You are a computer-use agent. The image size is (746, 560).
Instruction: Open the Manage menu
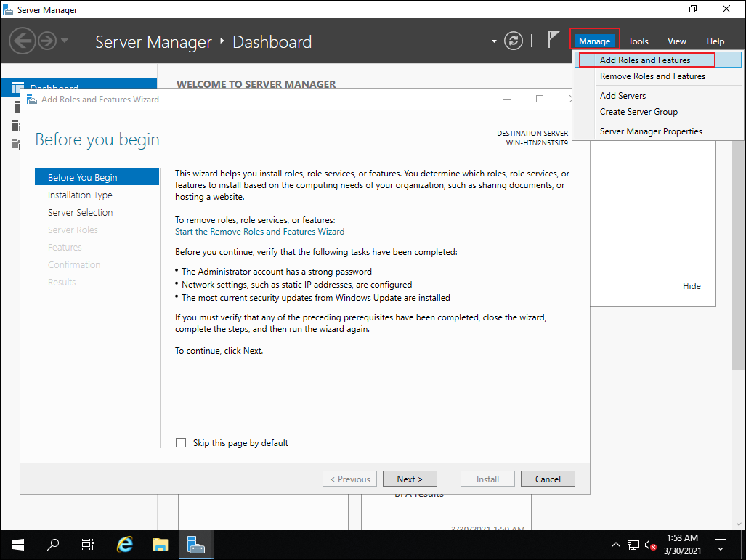pos(594,41)
